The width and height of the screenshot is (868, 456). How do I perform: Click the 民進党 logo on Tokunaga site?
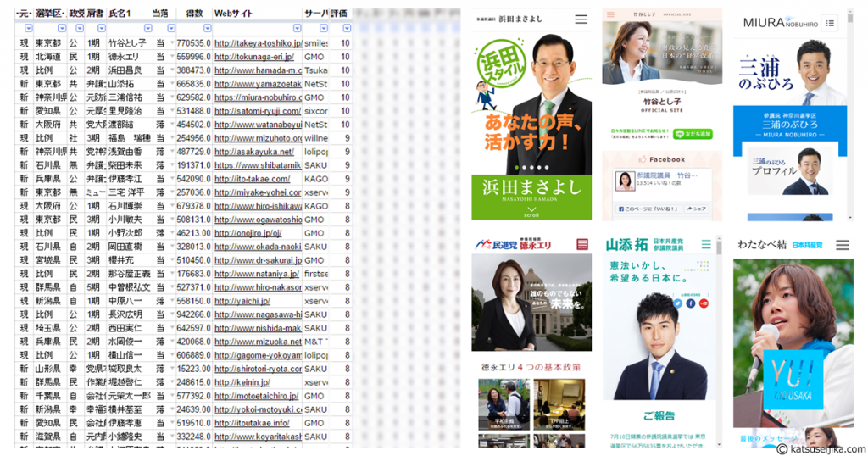(496, 244)
